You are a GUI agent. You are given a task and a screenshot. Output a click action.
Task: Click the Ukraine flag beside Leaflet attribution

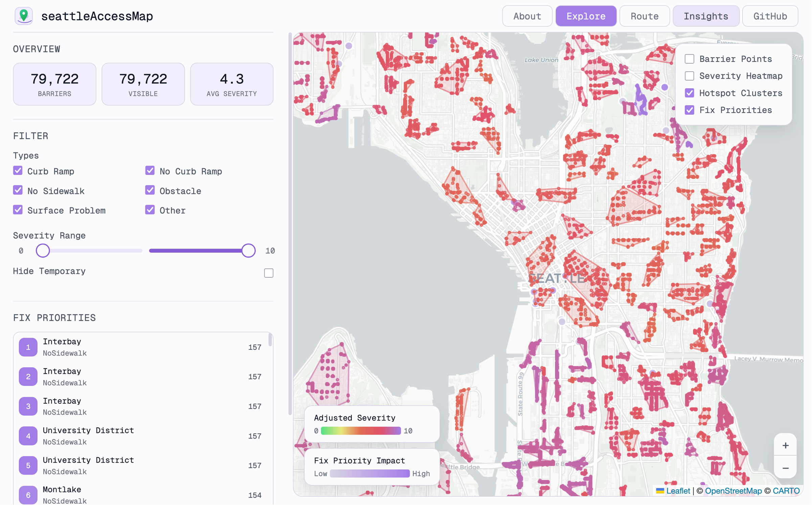point(660,491)
